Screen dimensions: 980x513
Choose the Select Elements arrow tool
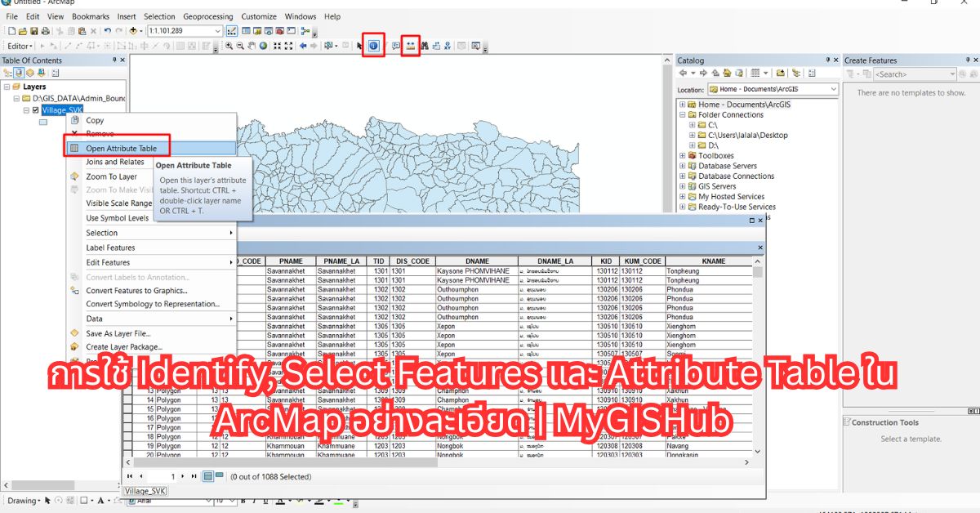point(361,46)
